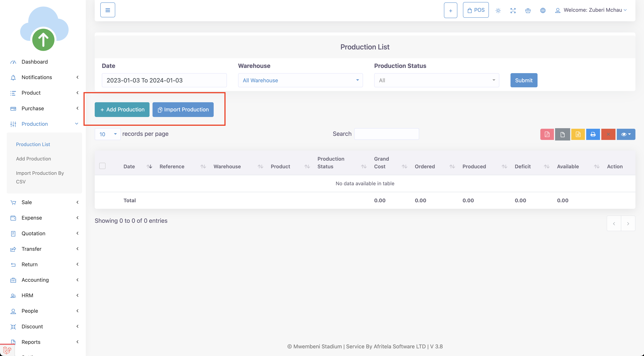The image size is (644, 356).
Task: Click the blue print icon
Action: click(593, 134)
